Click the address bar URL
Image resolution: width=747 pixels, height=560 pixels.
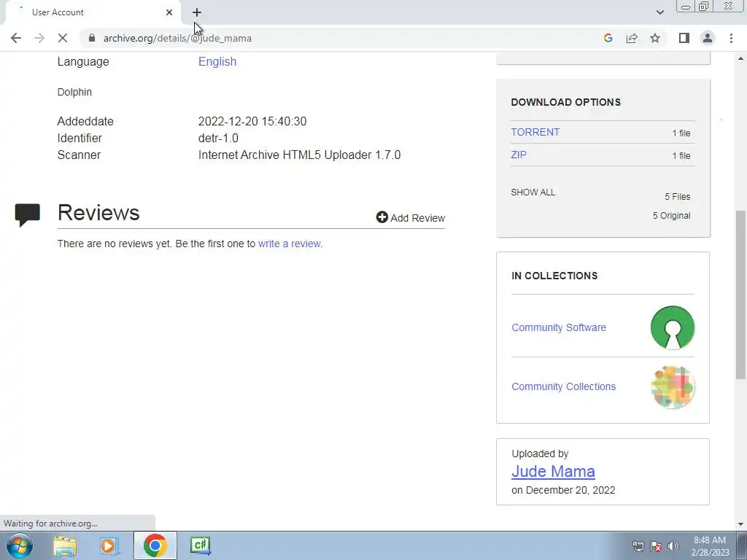pyautogui.click(x=177, y=38)
